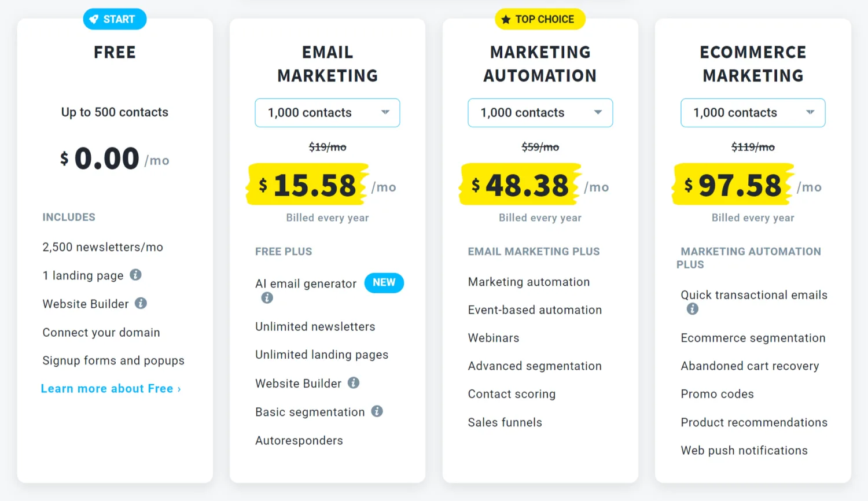The width and height of the screenshot is (868, 501).
Task: Open the Learn more about Free link
Action: pos(111,389)
